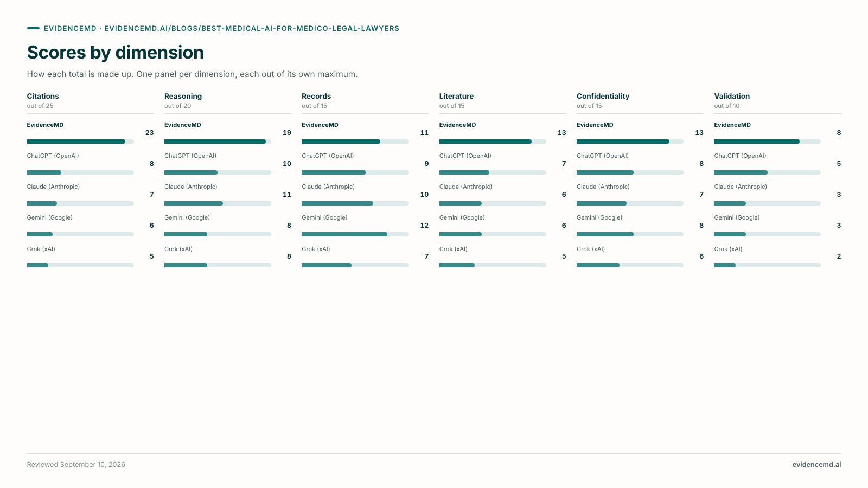Click the Records panel title
This screenshot has height=488, width=868.
[316, 96]
